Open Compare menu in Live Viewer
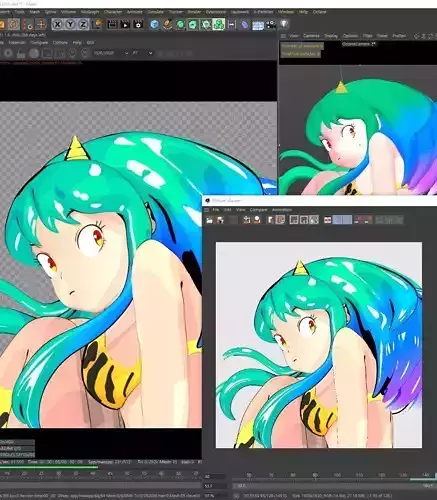 click(x=39, y=43)
